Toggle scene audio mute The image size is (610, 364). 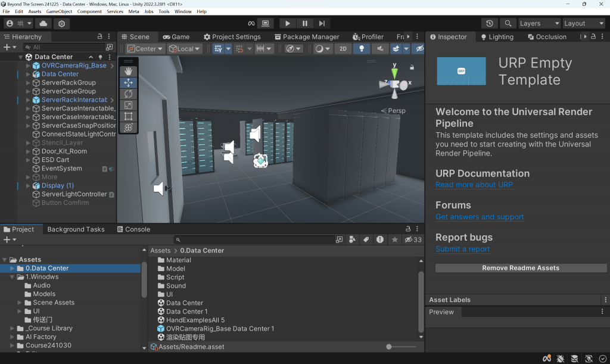[x=380, y=49]
